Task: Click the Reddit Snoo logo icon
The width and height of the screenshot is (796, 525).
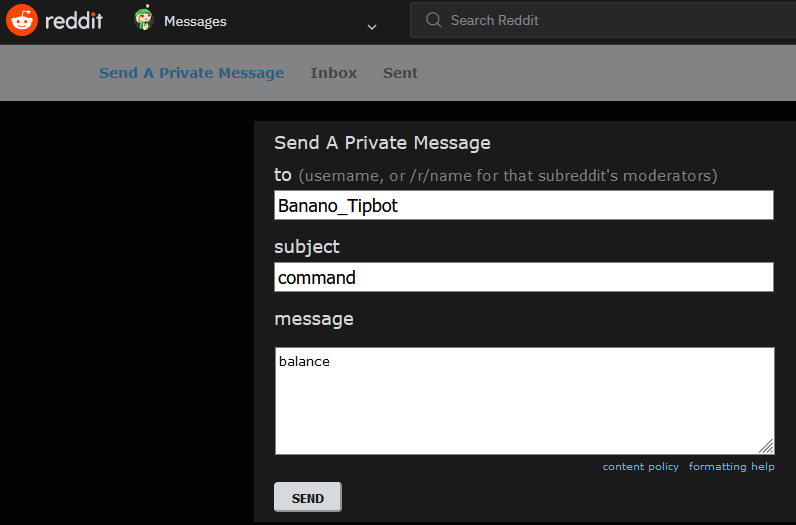Action: pos(22,20)
